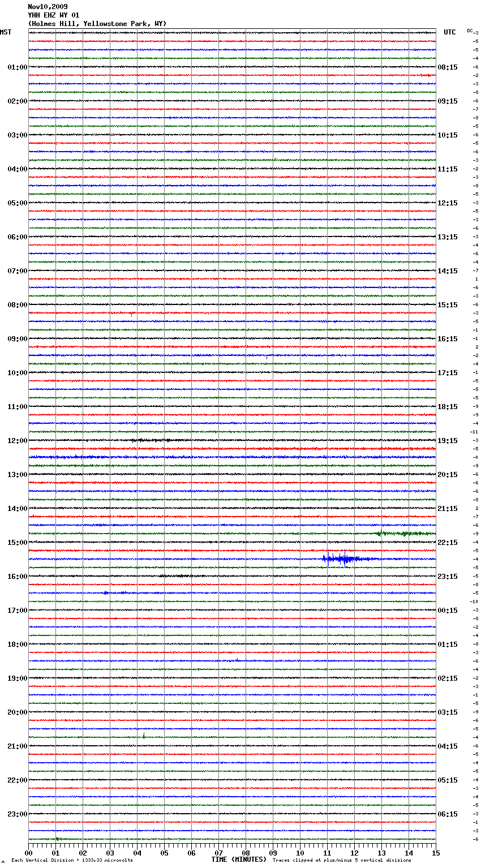This screenshot has width=481, height=868.
Task: Click the "15:00" MST hour label
Action: pos(18,543)
